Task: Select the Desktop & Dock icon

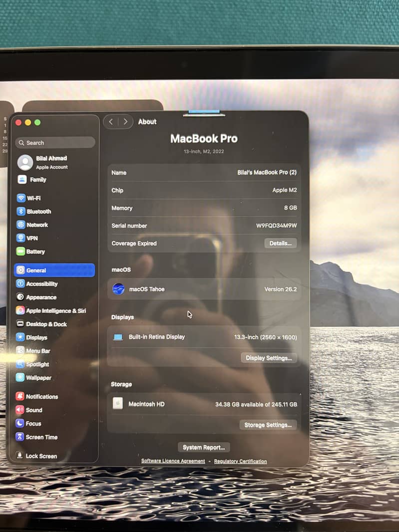Action: (20, 324)
